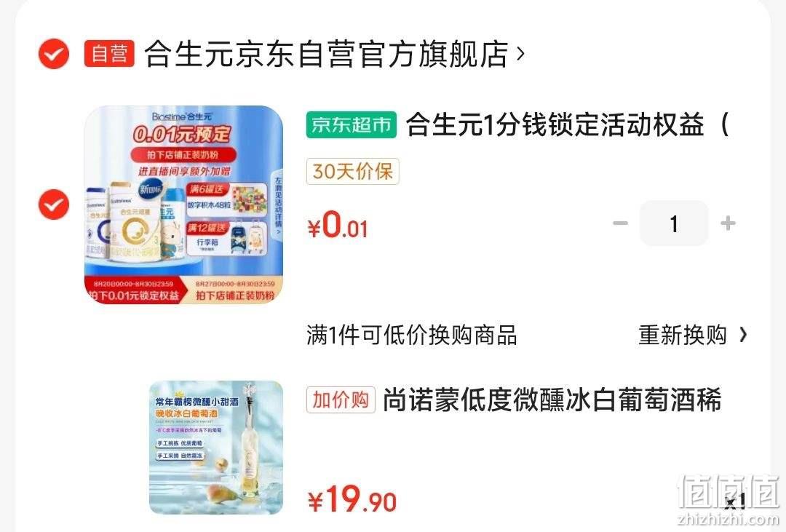Tap the 30天价保 price protection badge
The image size is (786, 532).
(x=352, y=172)
